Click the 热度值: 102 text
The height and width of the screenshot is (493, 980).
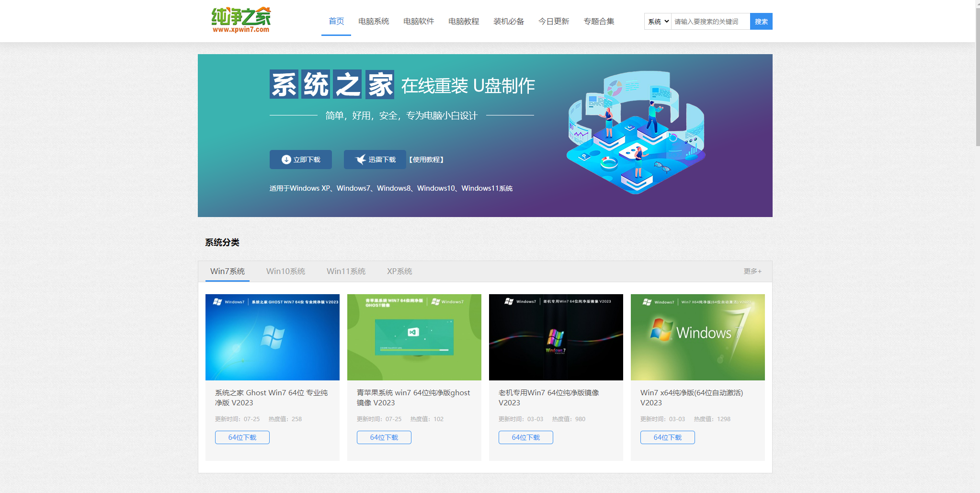click(x=427, y=419)
